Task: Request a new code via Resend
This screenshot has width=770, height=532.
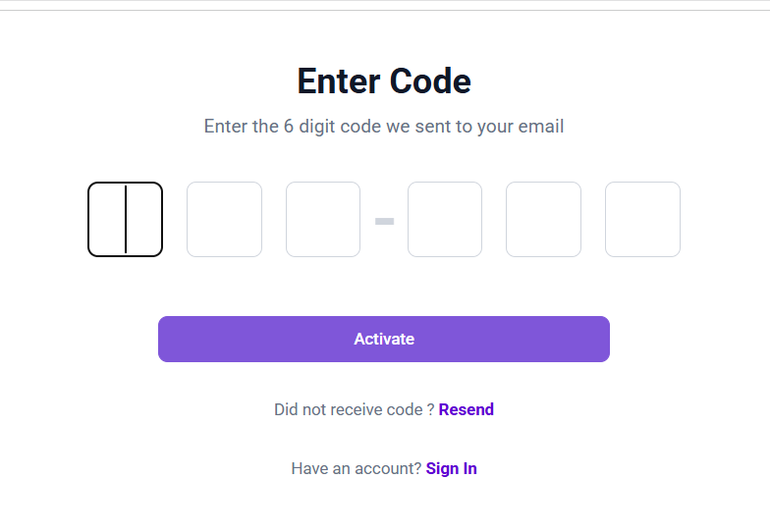Action: pos(466,409)
